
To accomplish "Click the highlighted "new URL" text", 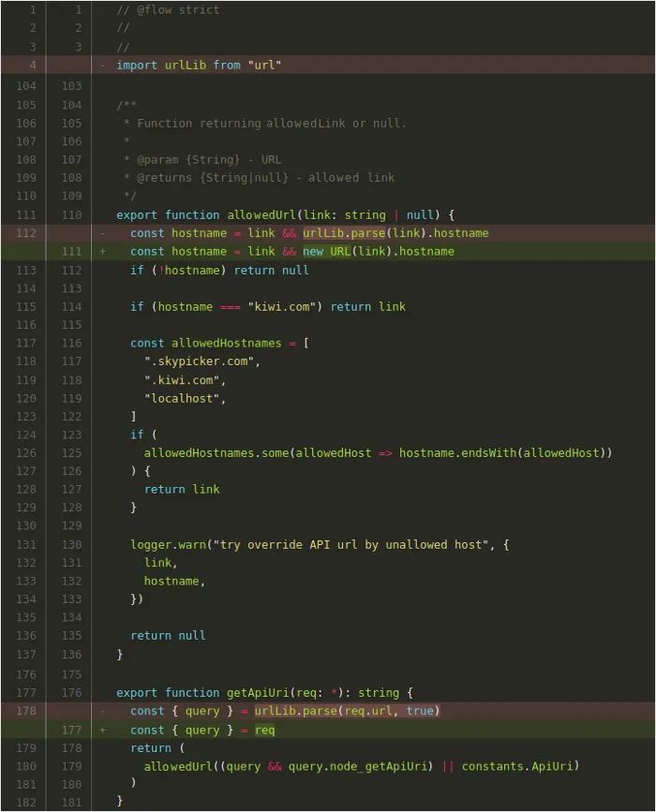I will tap(326, 252).
